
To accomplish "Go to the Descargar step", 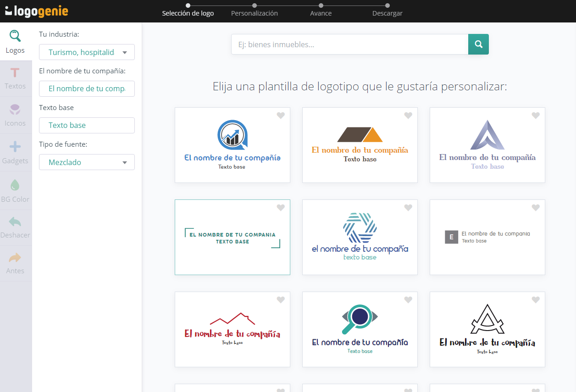I will click(x=387, y=13).
